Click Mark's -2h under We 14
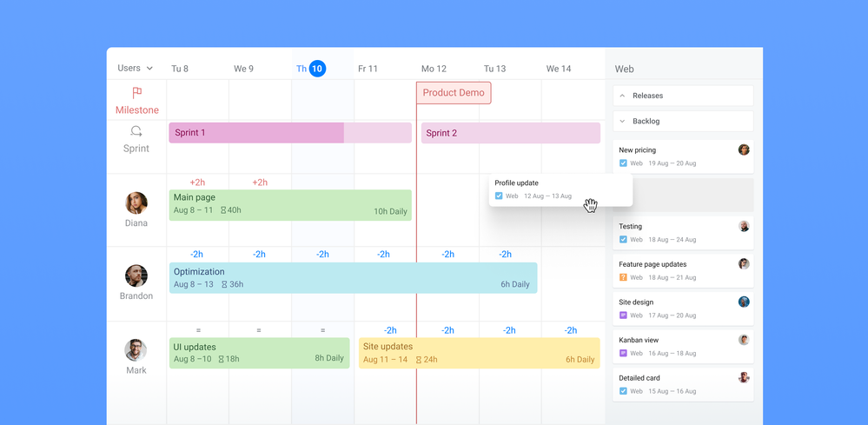This screenshot has width=868, height=425. [x=570, y=330]
